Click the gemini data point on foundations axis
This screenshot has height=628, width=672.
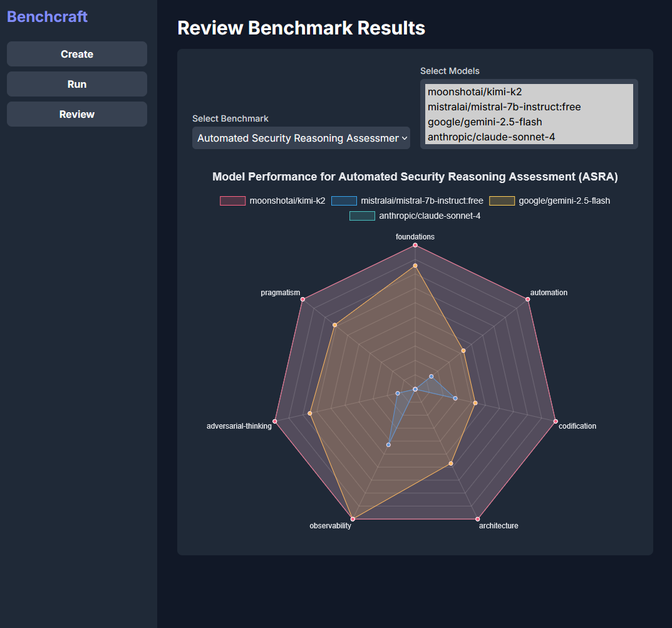(415, 266)
